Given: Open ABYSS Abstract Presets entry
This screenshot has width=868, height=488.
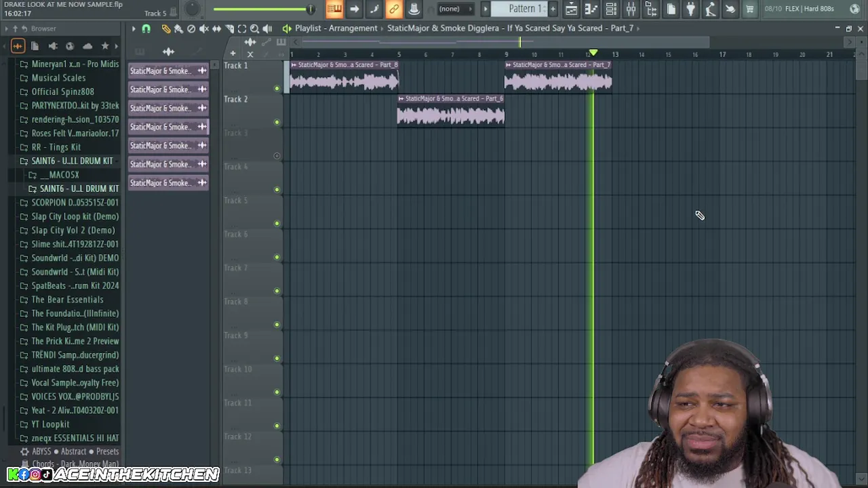Looking at the screenshot, I should click(x=69, y=451).
